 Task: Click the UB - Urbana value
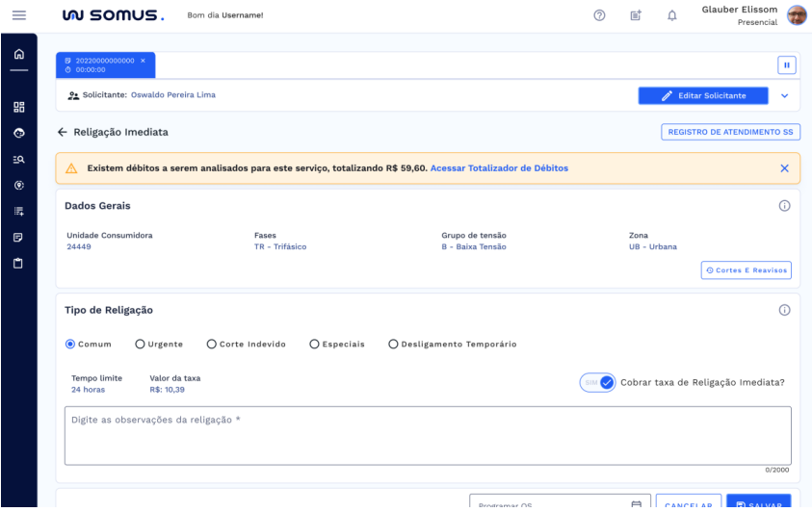click(x=653, y=246)
